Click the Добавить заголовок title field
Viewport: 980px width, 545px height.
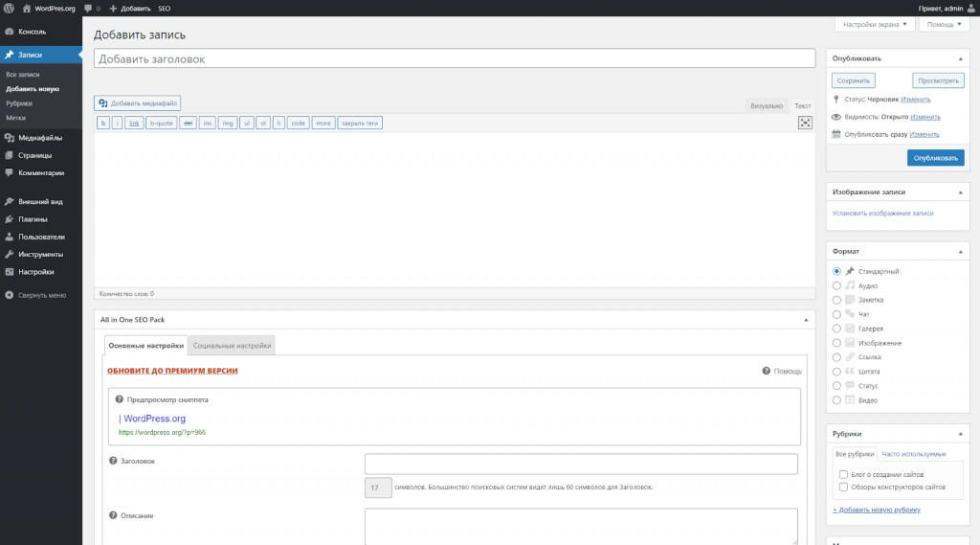[x=454, y=58]
